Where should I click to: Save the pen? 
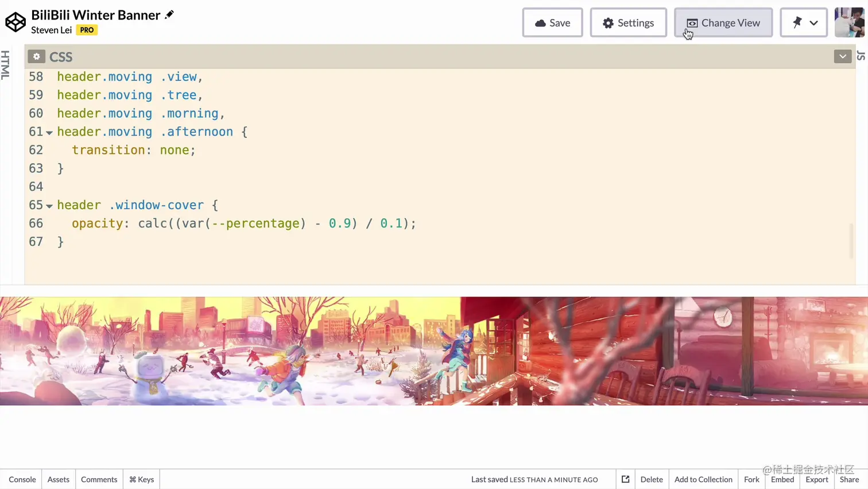[552, 22]
